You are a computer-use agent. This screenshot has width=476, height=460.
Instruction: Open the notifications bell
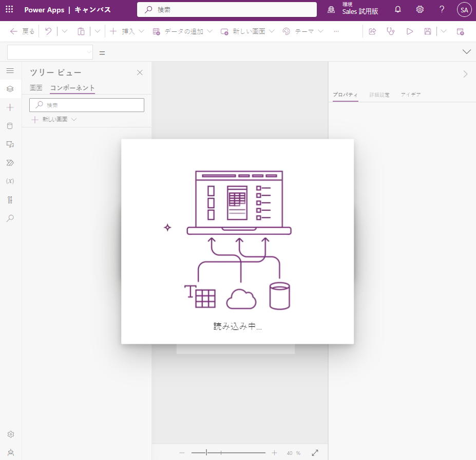(397, 9)
